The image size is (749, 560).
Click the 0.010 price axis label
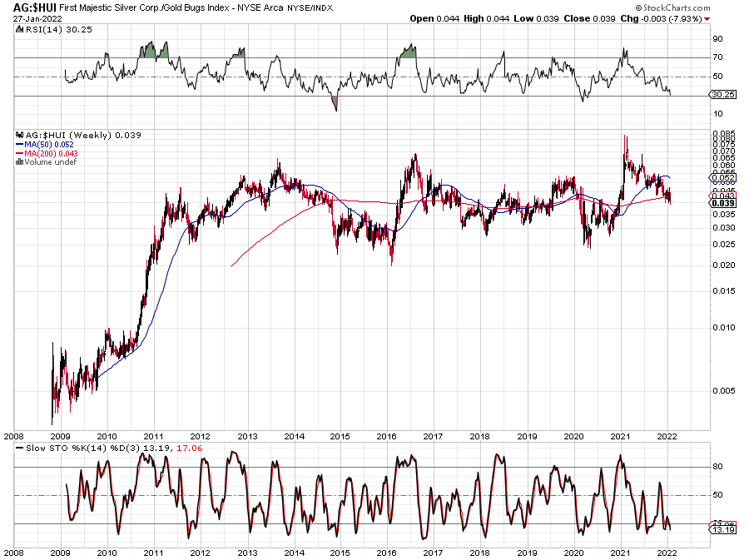[724, 328]
